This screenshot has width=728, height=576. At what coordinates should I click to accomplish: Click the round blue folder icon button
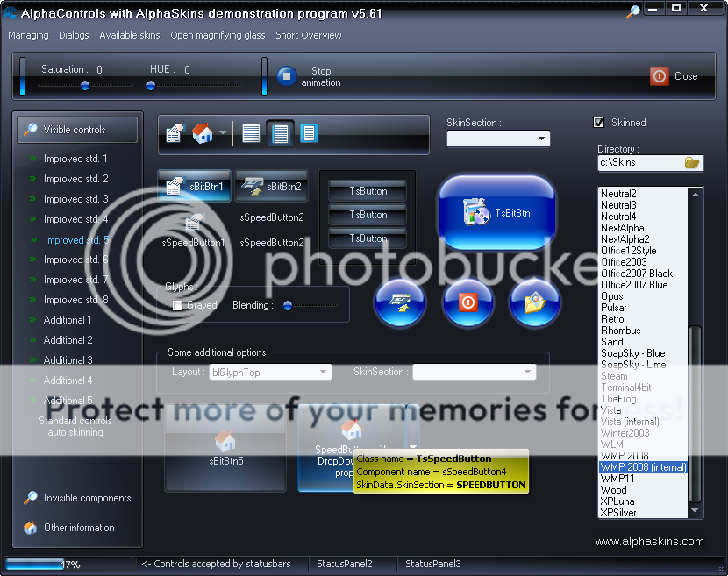[x=534, y=302]
